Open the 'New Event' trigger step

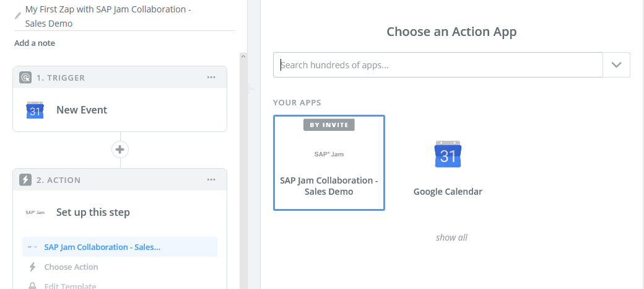click(120, 110)
